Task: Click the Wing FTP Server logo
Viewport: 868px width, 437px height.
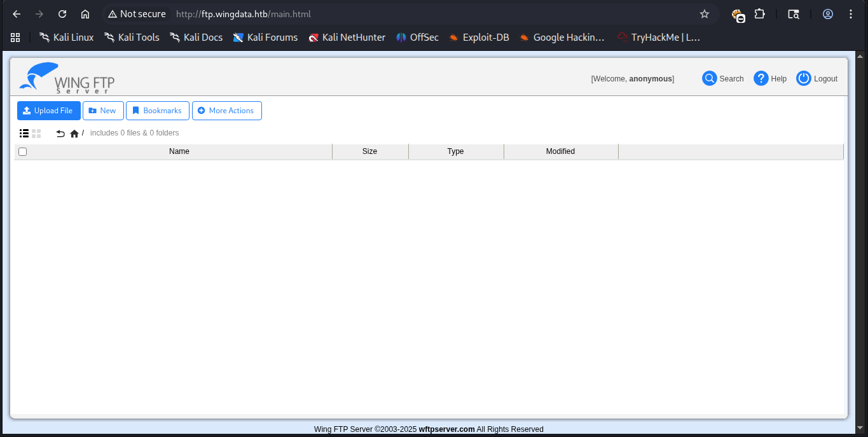Action: 67,78
